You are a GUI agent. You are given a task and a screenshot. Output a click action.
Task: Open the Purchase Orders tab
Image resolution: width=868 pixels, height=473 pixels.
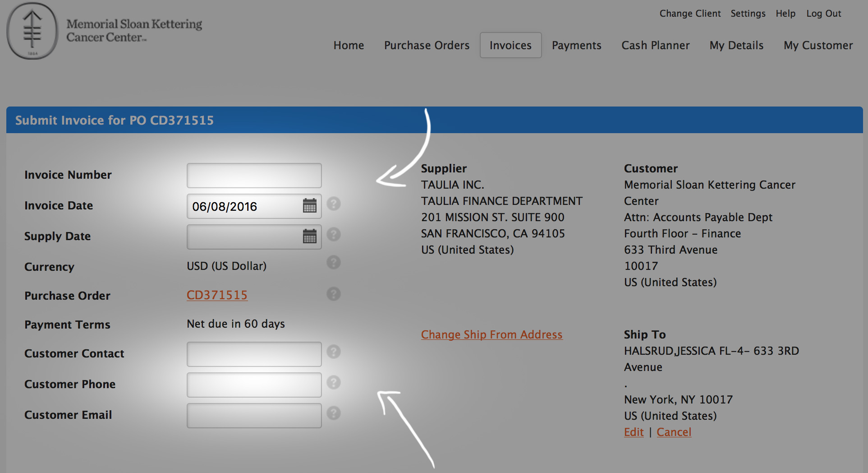pos(427,46)
